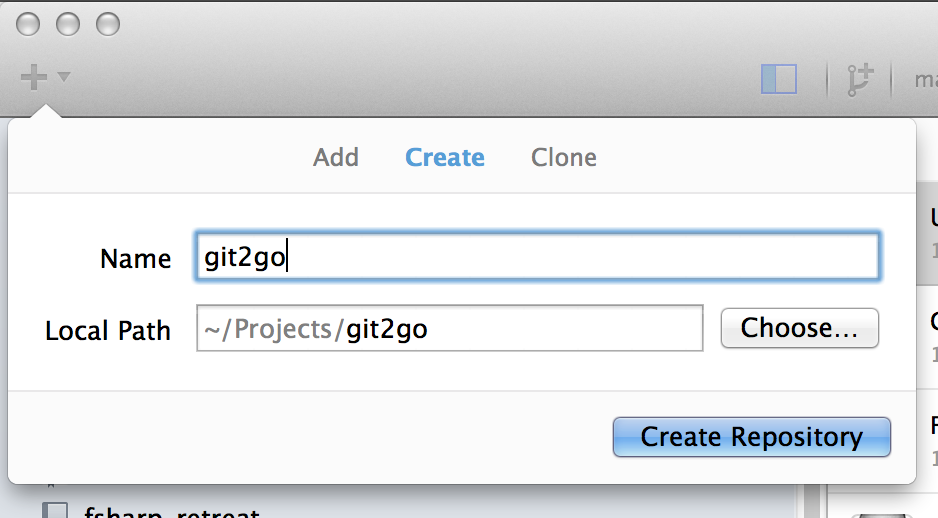The width and height of the screenshot is (938, 518).
Task: Toggle the sidebar panel visibility icon
Action: tap(778, 79)
